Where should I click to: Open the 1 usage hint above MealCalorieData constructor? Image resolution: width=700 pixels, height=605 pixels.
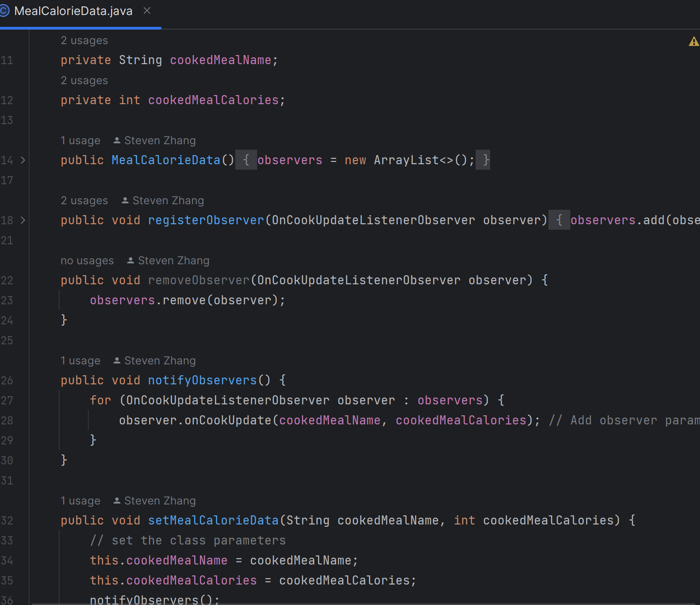(x=81, y=141)
